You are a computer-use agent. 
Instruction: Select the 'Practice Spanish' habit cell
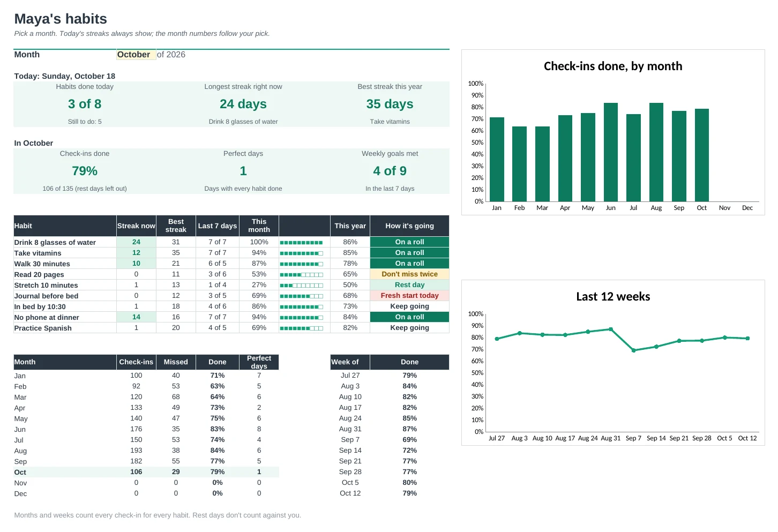(65, 328)
